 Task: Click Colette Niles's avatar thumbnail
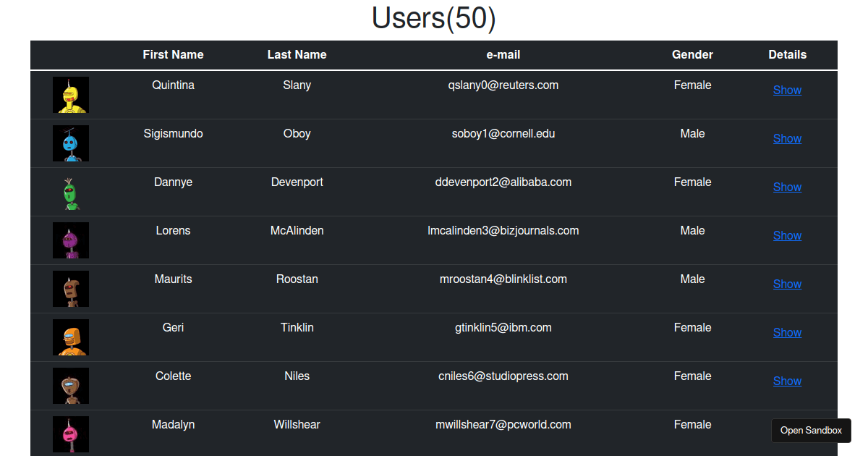tap(70, 386)
